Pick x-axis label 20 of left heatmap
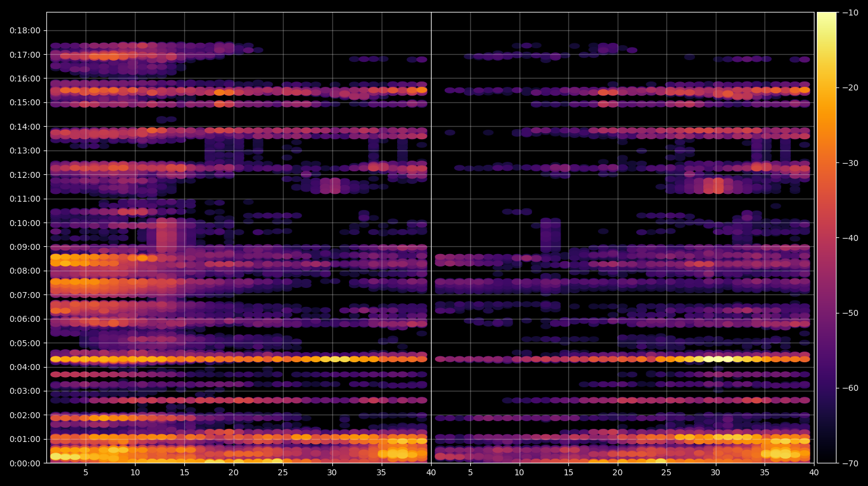Viewport: 868px width, 486px height. click(234, 473)
